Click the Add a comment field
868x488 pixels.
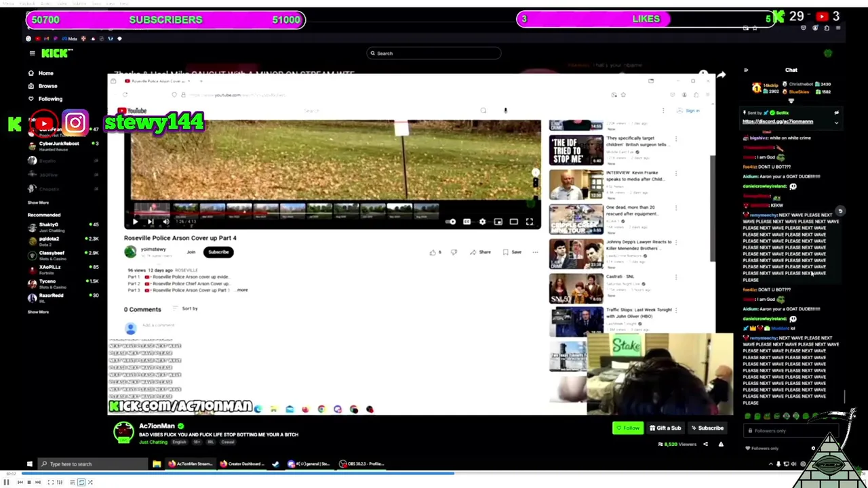(159, 325)
